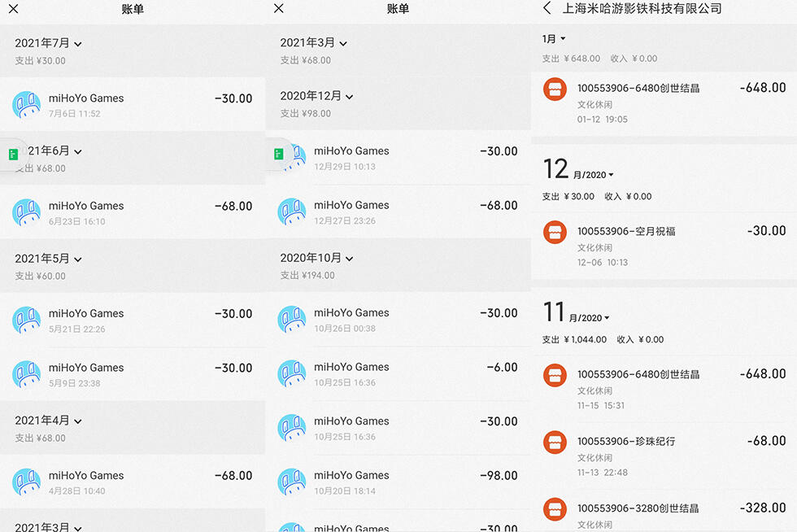Go back from 上海米哈游影铁科技有限公司 page
This screenshot has height=532, width=797.
(x=547, y=8)
